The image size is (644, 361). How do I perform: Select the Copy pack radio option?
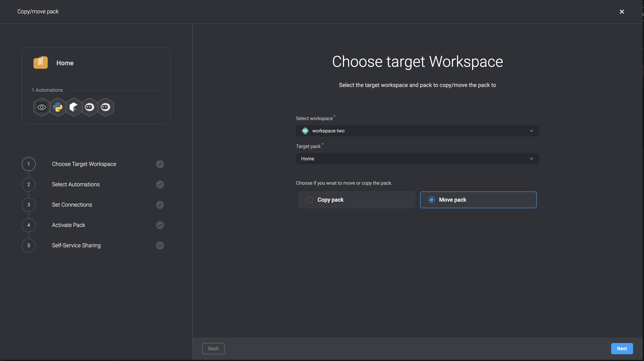tap(357, 200)
